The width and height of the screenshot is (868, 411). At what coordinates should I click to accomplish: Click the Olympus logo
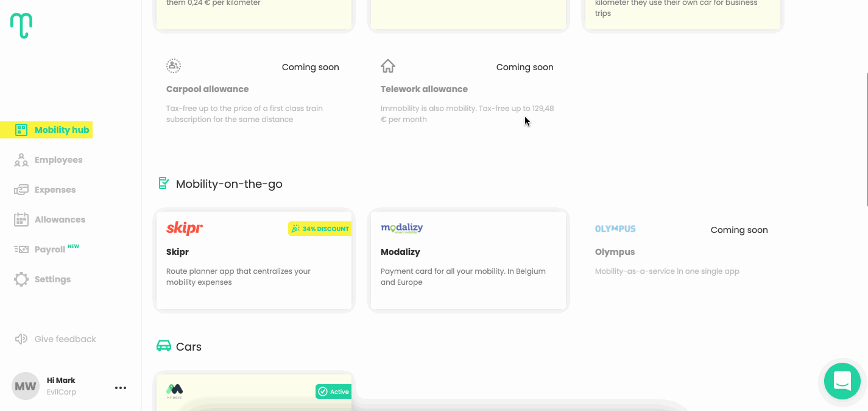pyautogui.click(x=615, y=229)
